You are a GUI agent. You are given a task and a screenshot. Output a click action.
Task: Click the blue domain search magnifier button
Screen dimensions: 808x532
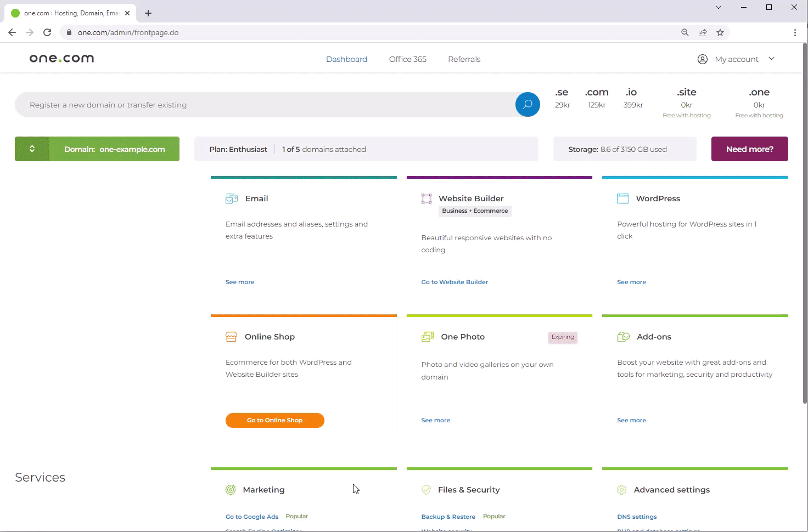(x=527, y=105)
